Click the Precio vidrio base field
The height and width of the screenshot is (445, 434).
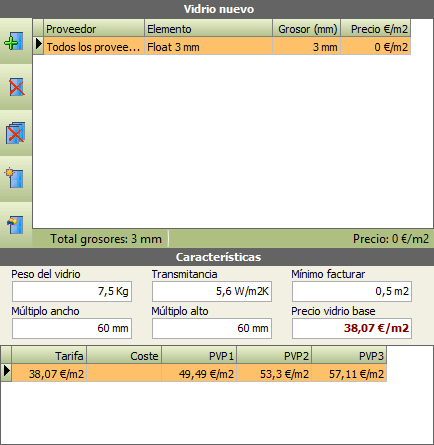point(352,328)
